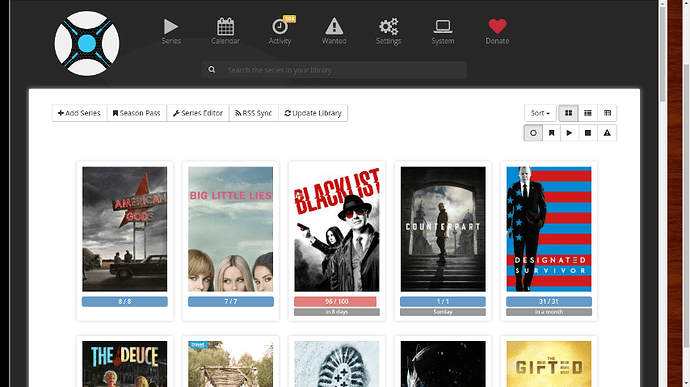Open System laptop icon
This screenshot has height=387, width=690.
443,26
